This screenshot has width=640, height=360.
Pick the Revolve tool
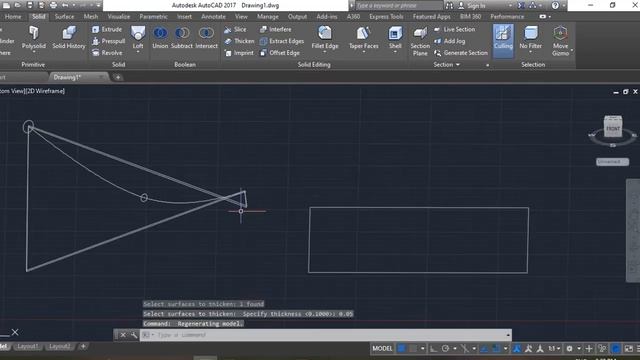click(107, 53)
